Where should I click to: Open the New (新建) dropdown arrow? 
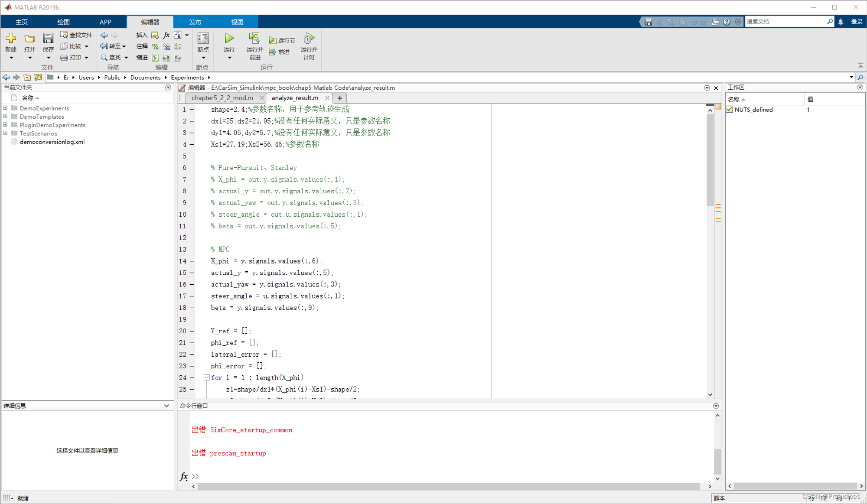11,58
